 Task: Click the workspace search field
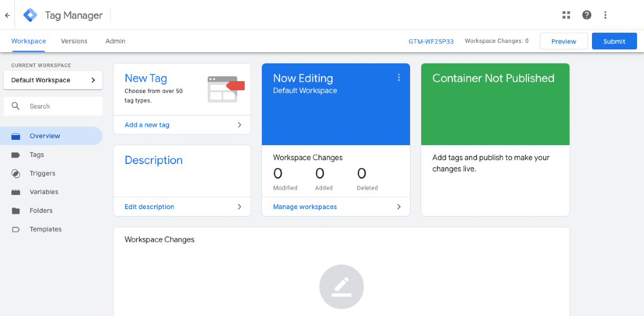(x=53, y=106)
